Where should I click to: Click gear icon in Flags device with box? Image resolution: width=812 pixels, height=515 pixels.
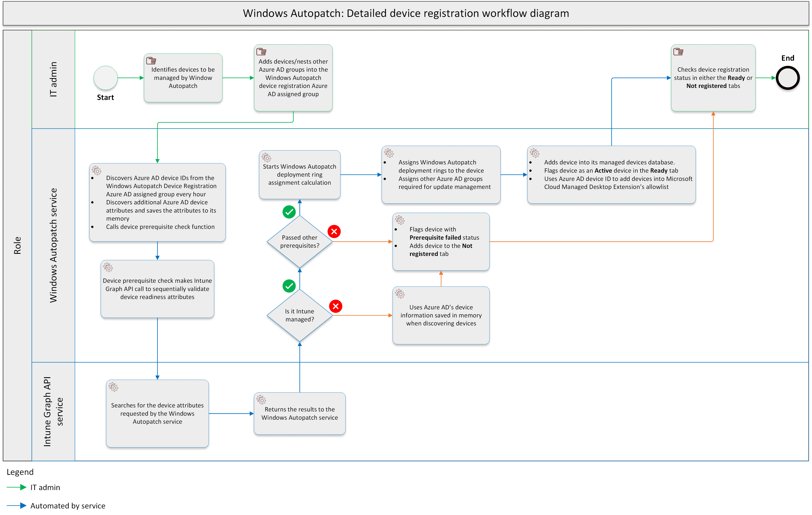400,220
